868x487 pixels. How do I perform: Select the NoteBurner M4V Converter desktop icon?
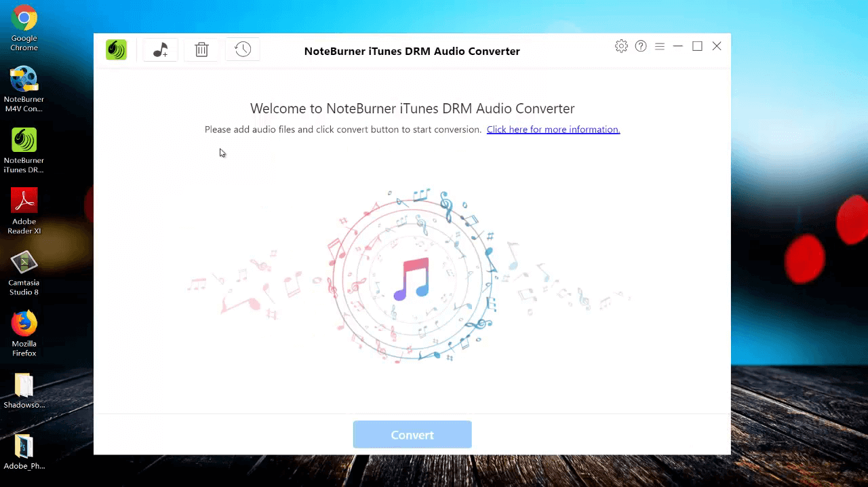coord(24,89)
